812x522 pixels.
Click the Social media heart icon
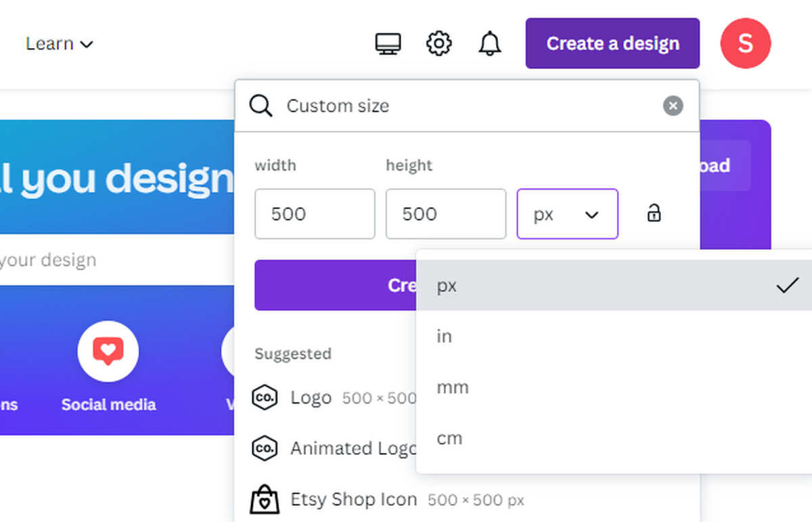pos(108,351)
